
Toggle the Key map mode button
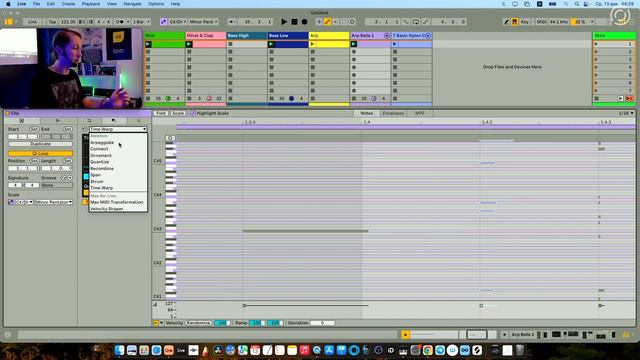pos(525,22)
